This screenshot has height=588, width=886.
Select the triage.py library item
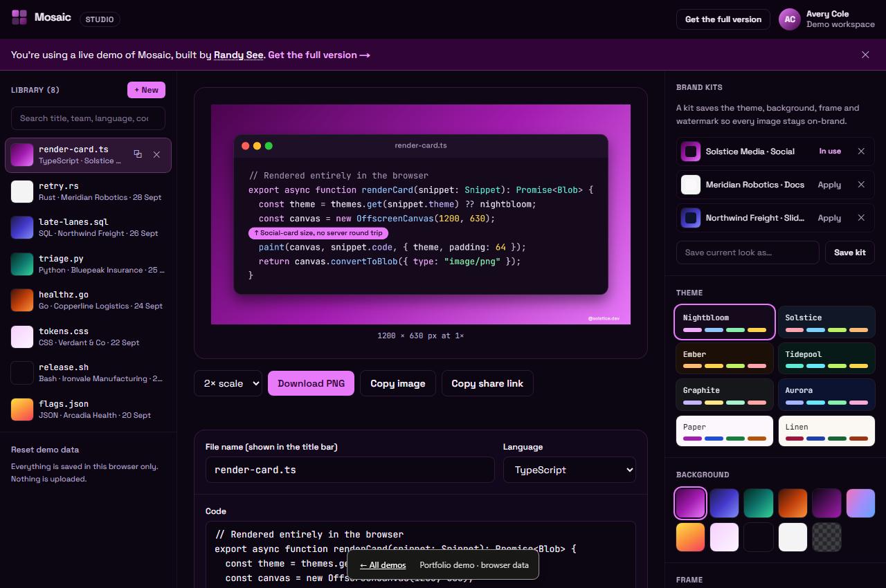coord(88,264)
